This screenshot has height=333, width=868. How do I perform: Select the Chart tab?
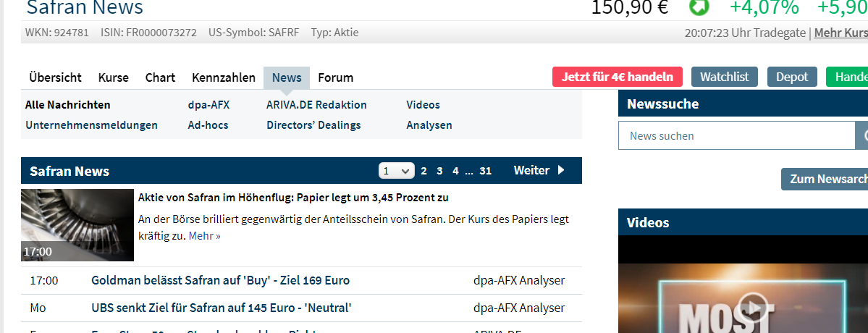coord(160,77)
